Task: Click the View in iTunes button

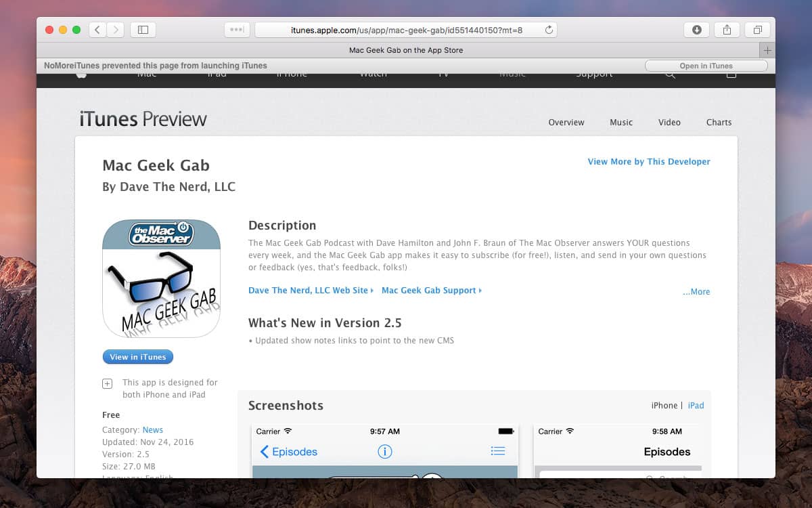Action: (138, 357)
